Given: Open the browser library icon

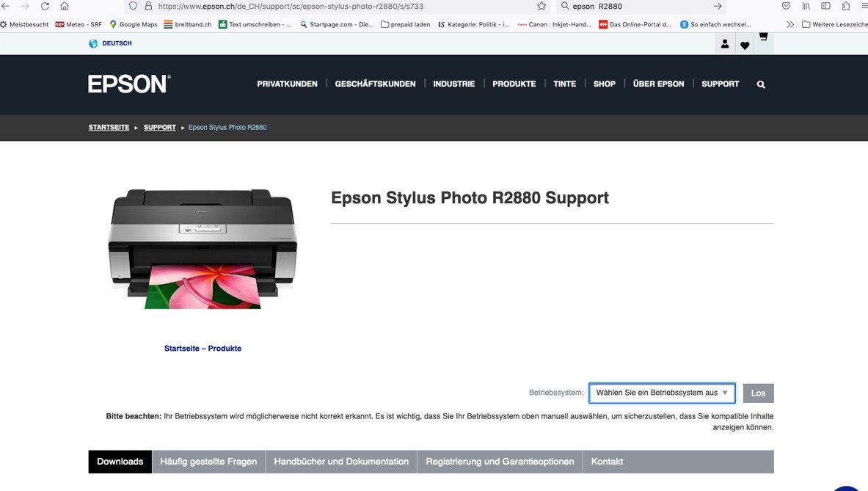Looking at the screenshot, I should 806,6.
